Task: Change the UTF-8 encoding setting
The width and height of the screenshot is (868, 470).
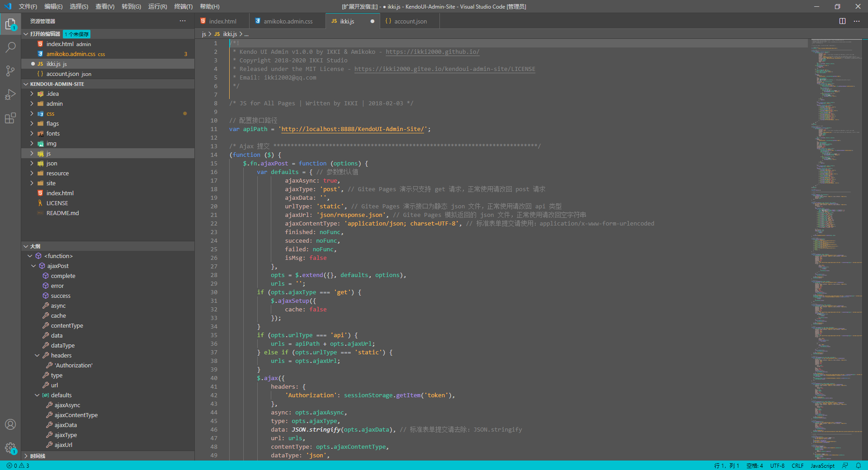Action: (777, 465)
